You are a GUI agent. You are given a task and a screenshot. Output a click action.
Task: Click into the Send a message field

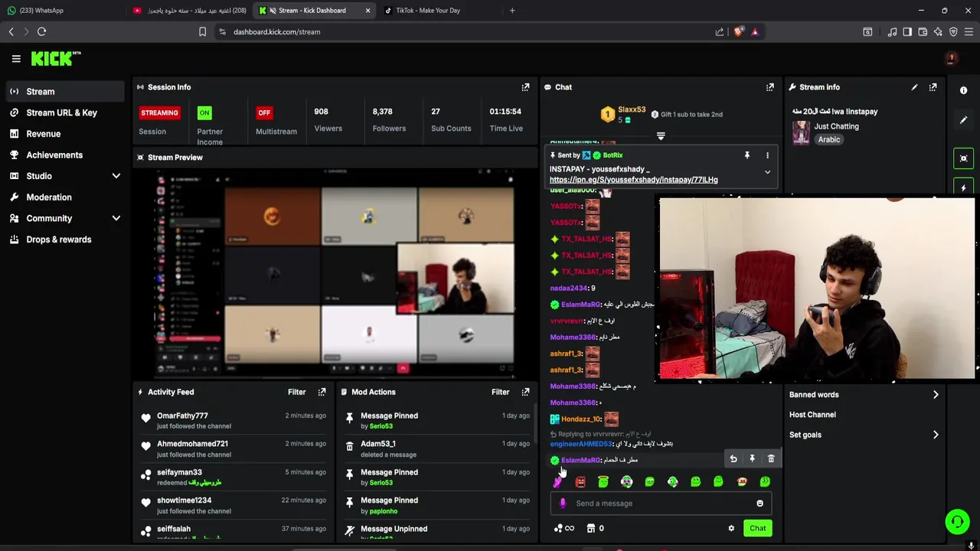pos(662,504)
